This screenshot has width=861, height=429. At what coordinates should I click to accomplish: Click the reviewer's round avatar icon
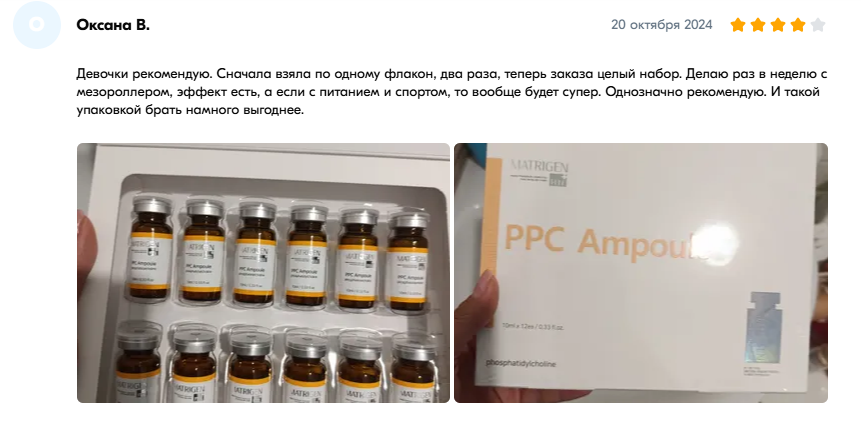[x=37, y=25]
